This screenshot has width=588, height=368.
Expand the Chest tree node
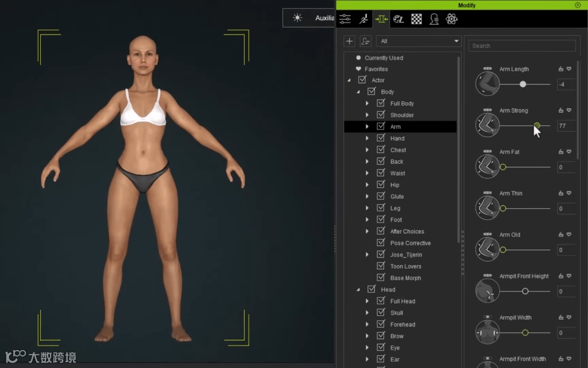pyautogui.click(x=367, y=150)
